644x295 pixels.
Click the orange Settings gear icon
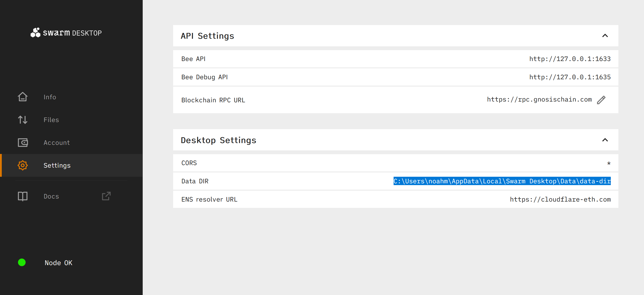[23, 165]
